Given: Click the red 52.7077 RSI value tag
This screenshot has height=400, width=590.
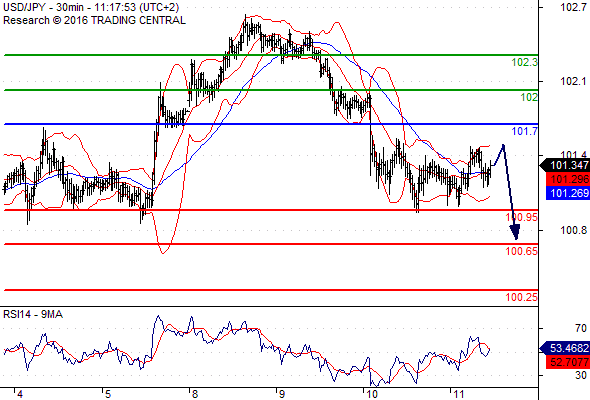Looking at the screenshot, I should point(568,362).
